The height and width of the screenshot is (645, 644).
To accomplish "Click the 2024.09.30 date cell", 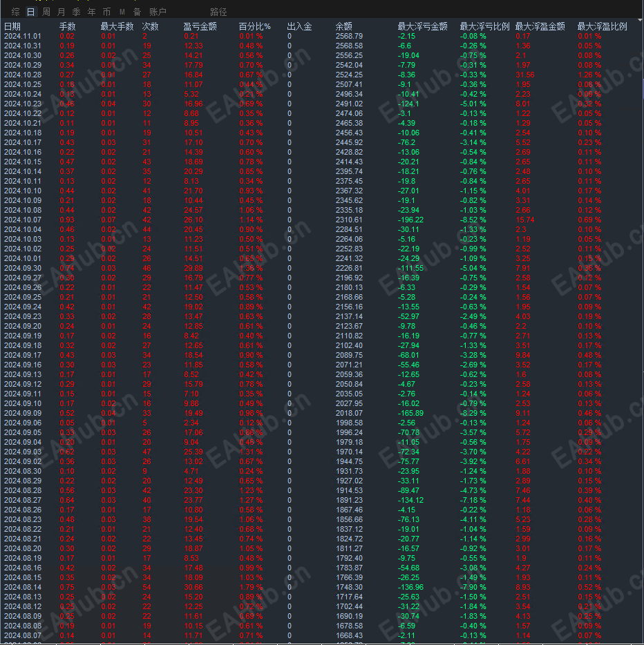I will point(23,268).
